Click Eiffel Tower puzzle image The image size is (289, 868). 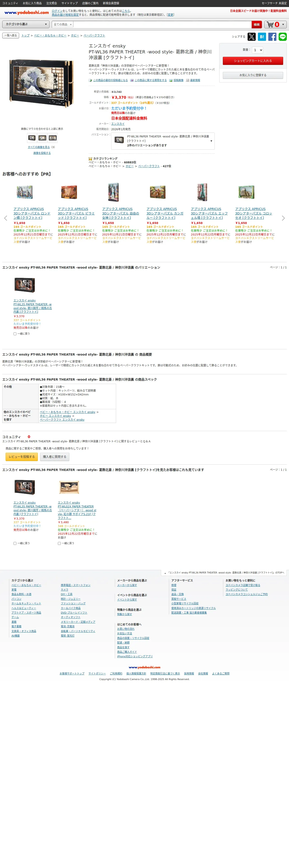tap(202, 192)
